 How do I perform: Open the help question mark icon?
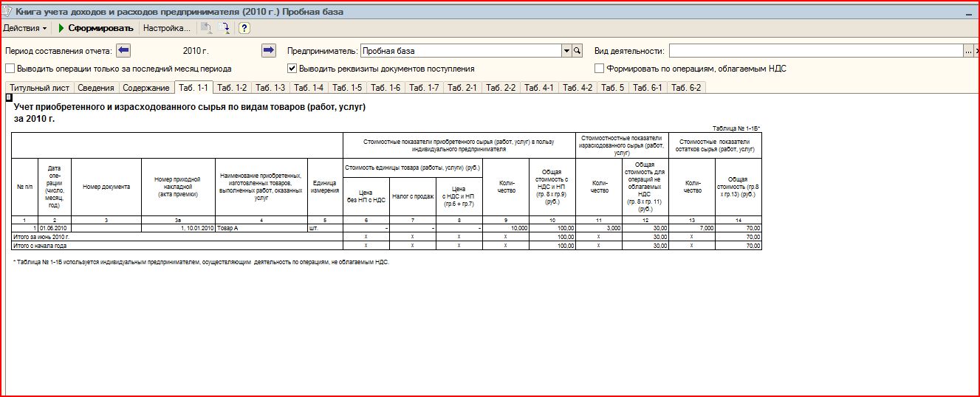(244, 28)
